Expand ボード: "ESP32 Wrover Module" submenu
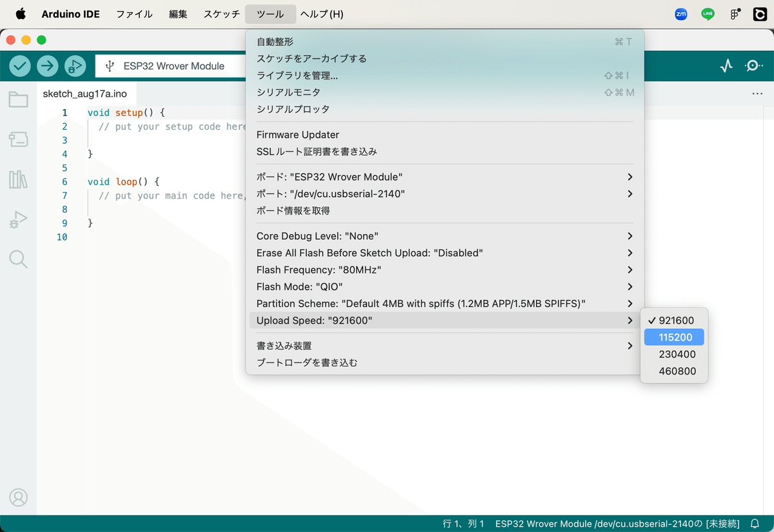Viewport: 774px width, 532px height. (x=445, y=177)
